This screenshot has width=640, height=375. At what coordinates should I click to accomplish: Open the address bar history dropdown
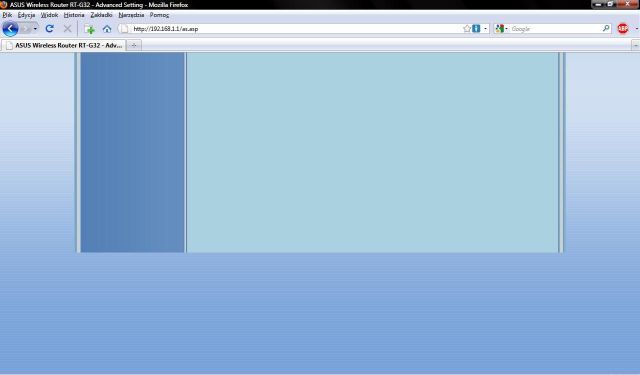tap(485, 29)
